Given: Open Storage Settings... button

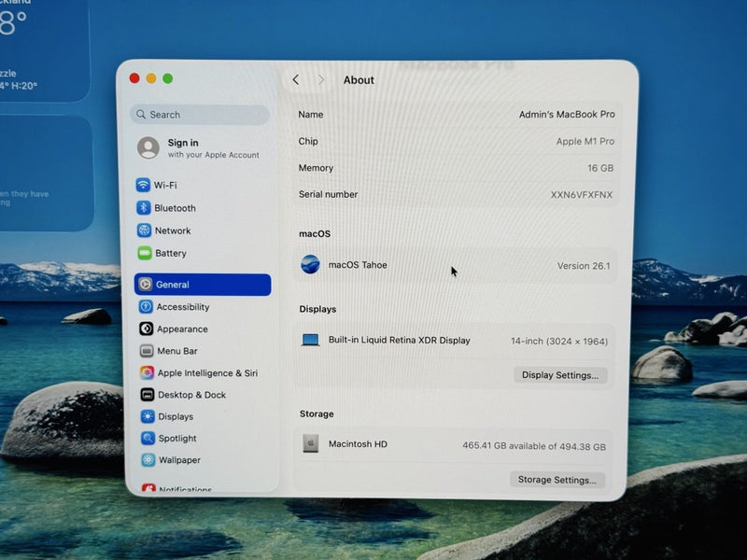Looking at the screenshot, I should [x=557, y=480].
